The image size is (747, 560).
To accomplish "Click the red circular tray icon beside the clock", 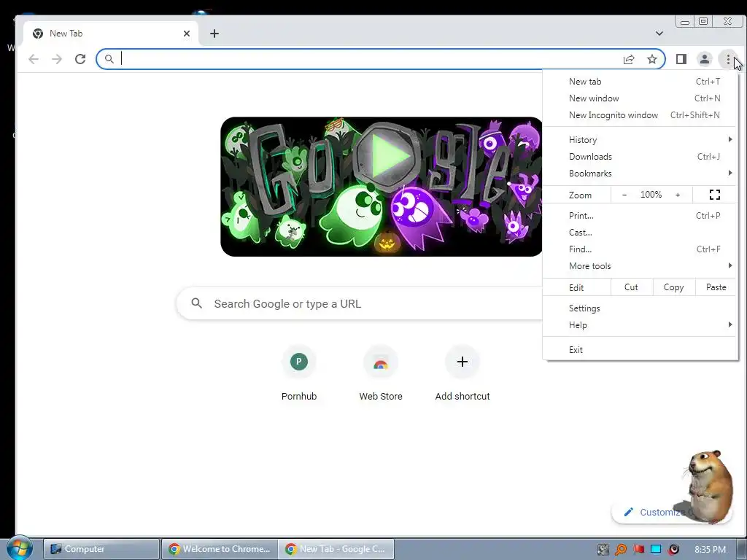I will click(x=673, y=550).
